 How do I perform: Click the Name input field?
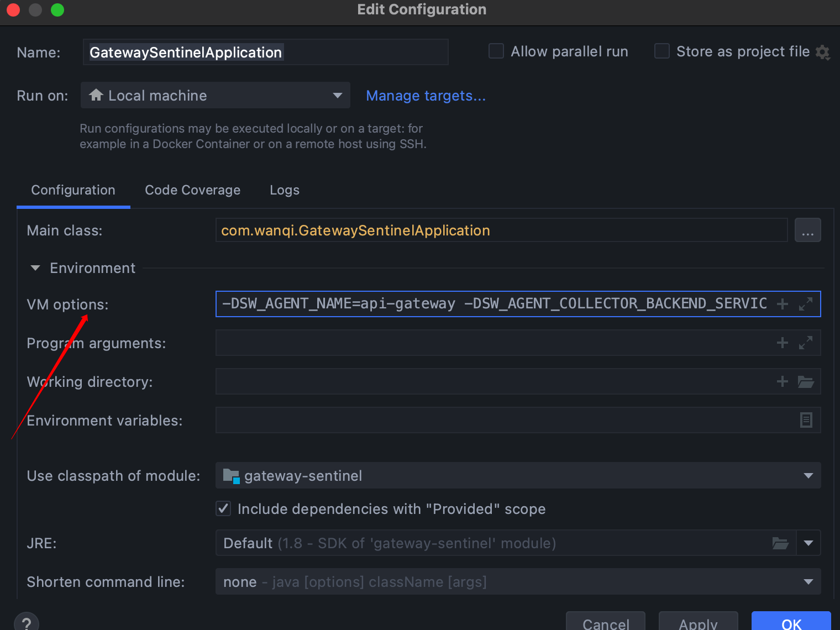coord(265,52)
